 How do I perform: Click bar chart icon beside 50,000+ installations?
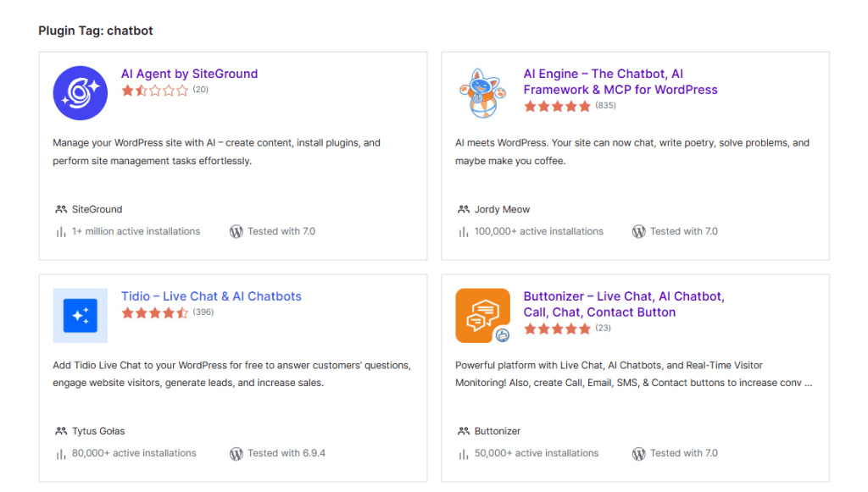(464, 455)
